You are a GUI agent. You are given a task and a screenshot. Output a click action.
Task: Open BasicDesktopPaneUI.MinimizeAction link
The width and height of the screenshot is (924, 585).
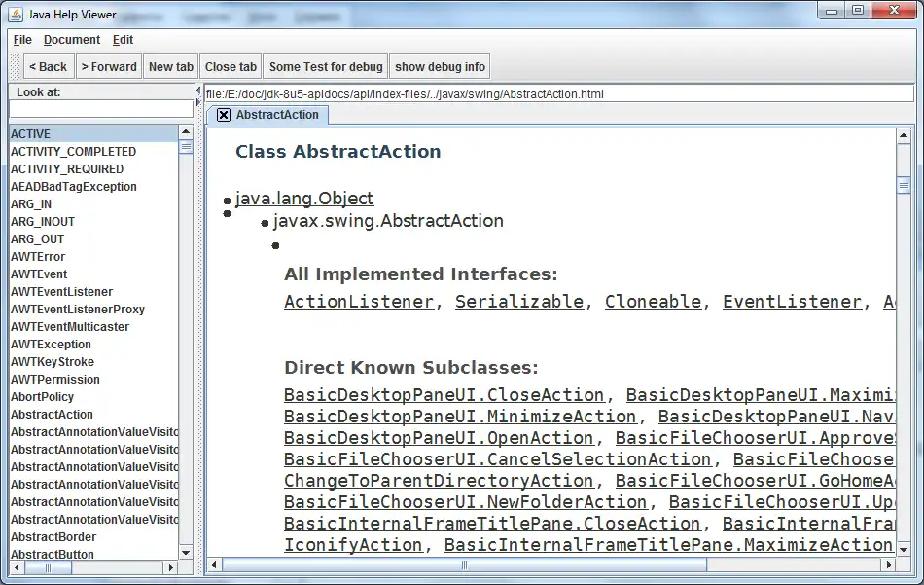(x=460, y=417)
